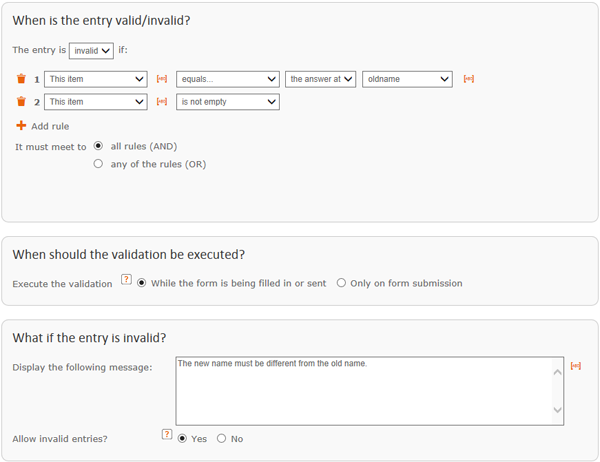Open the equals... condition dropdown

point(228,79)
